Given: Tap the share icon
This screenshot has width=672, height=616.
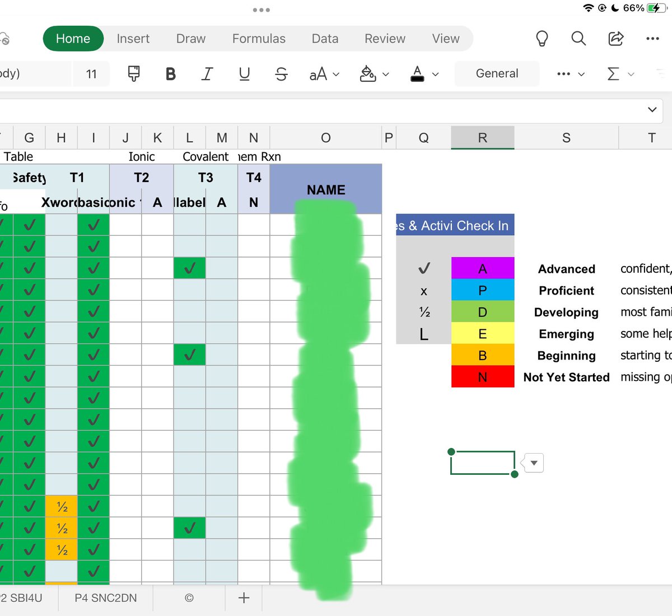Looking at the screenshot, I should click(616, 38).
